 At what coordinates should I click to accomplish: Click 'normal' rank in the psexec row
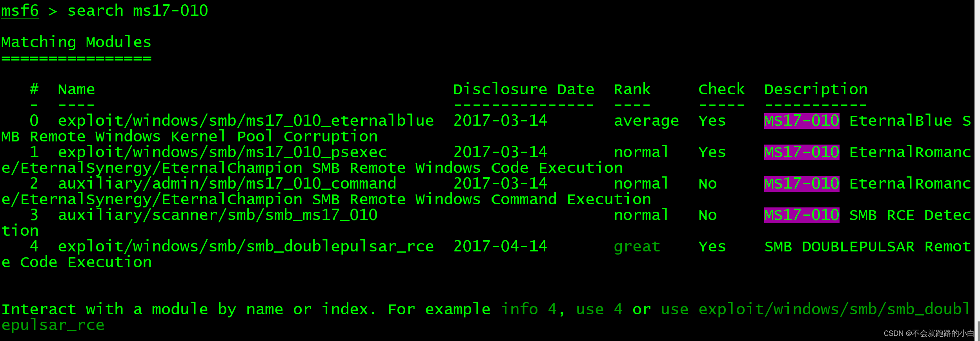642,152
